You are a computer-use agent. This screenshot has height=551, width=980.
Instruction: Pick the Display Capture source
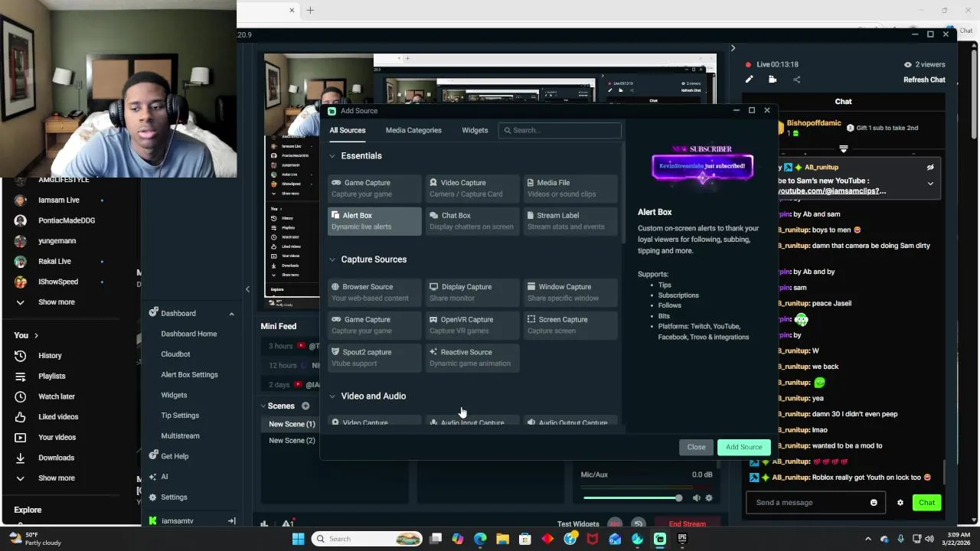click(472, 292)
